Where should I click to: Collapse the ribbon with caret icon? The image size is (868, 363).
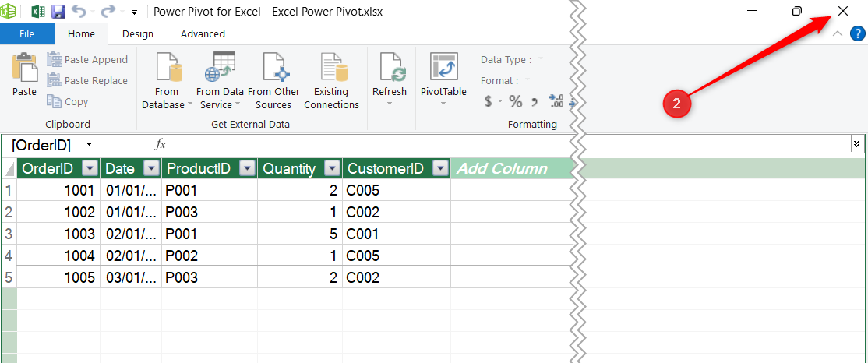click(838, 33)
